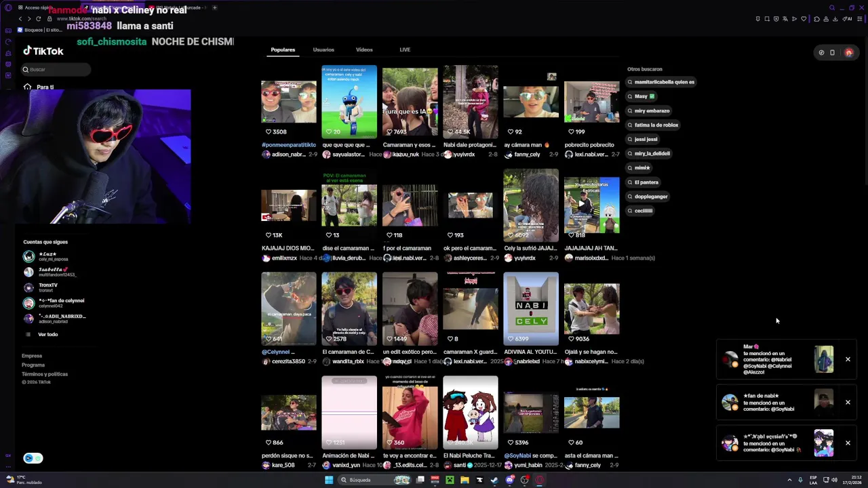Dismiss the Mar mention notification
Screen dimensions: 868x488
click(x=848, y=359)
